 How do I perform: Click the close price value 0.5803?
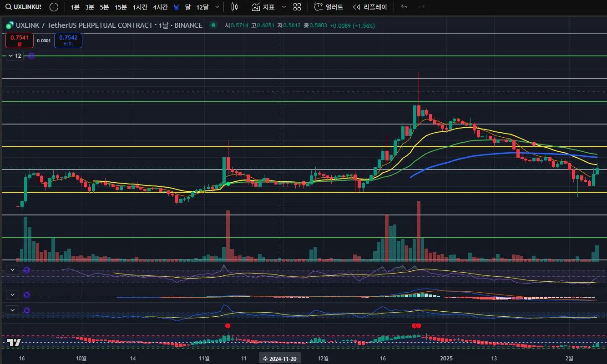click(318, 25)
